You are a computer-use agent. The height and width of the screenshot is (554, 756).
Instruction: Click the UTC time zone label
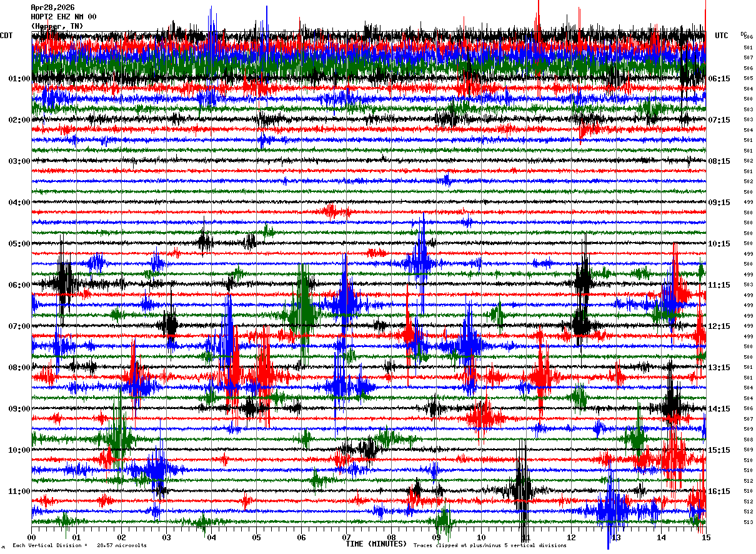tap(722, 36)
